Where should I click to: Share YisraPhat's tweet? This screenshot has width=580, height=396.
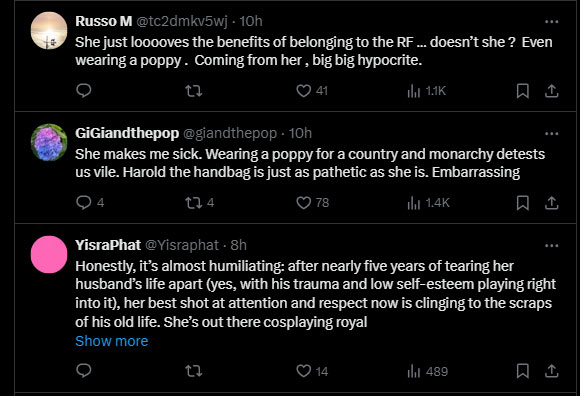point(551,371)
